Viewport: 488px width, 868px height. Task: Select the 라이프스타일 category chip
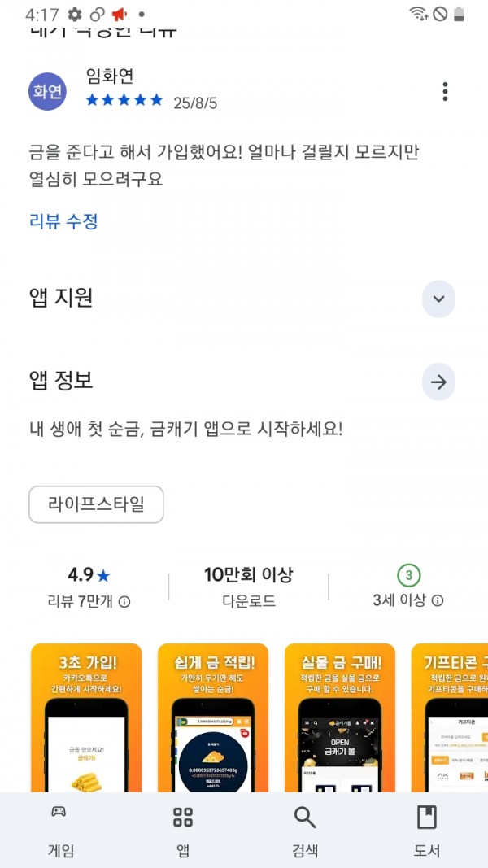point(96,504)
